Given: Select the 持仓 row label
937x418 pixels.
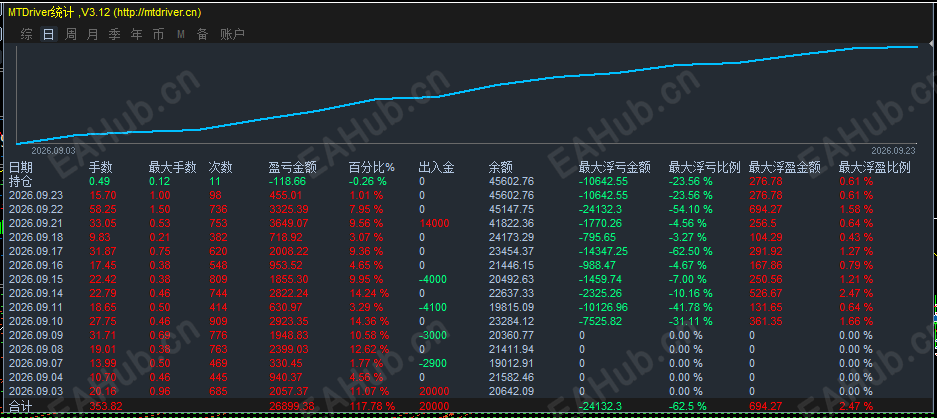Looking at the screenshot, I should pyautogui.click(x=21, y=181).
